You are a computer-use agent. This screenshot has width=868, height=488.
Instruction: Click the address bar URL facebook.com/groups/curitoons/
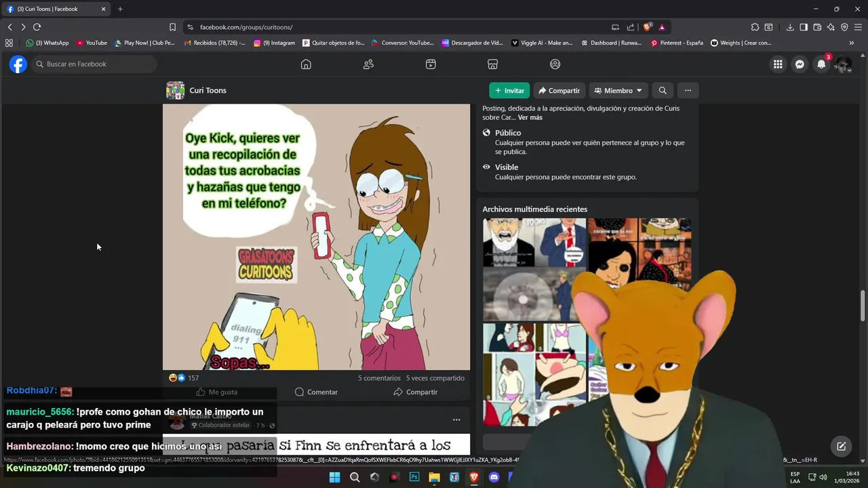(x=246, y=27)
